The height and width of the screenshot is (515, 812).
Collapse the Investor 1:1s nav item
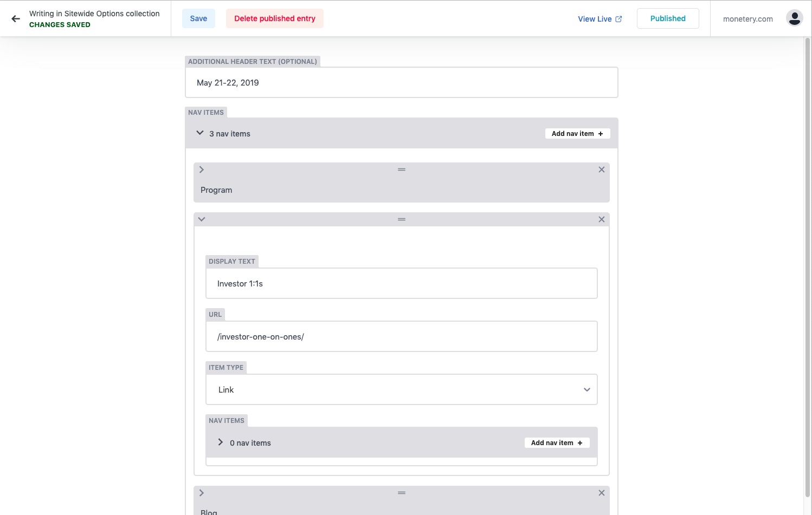tap(201, 219)
